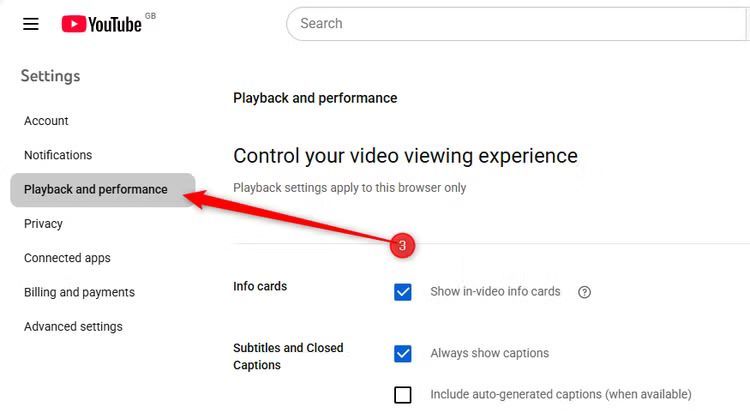
Task: Click the browser-only playback settings note
Action: 349,188
